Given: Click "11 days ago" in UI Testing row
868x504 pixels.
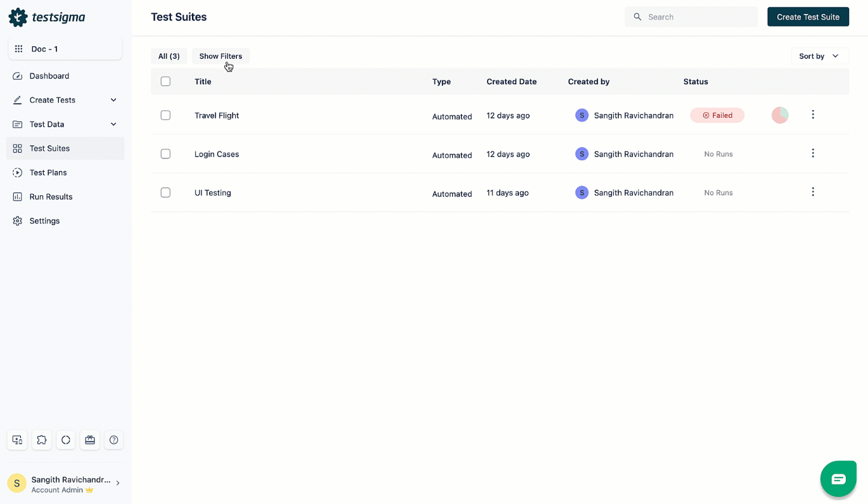Looking at the screenshot, I should coord(507,192).
